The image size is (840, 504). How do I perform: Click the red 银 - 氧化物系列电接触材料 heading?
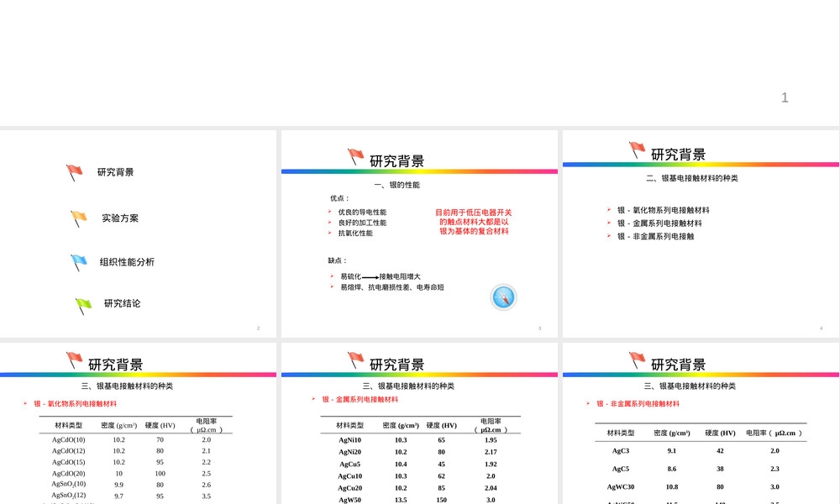coord(75,404)
